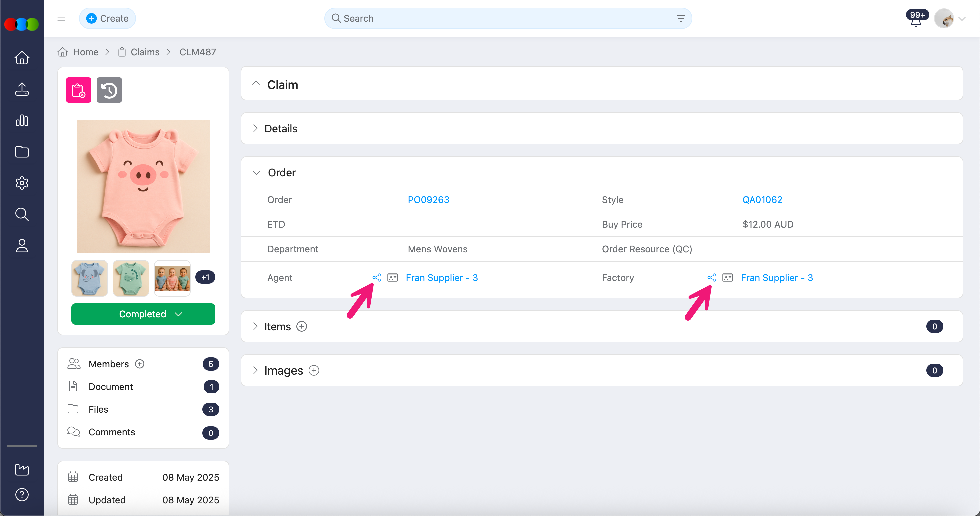Open the upload icon in sidebar
The image size is (980, 516).
pos(22,89)
